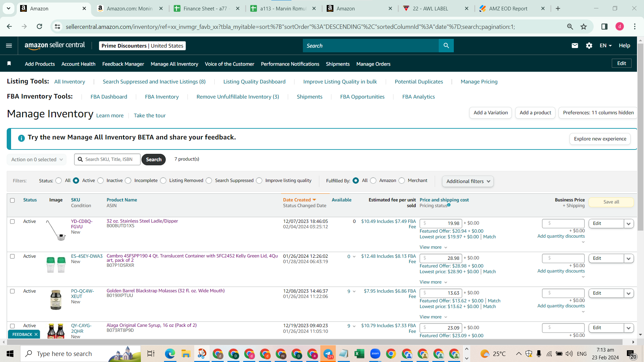Select Fulfilled By Amazon radio button
Image resolution: width=644 pixels, height=362 pixels.
coord(373,181)
